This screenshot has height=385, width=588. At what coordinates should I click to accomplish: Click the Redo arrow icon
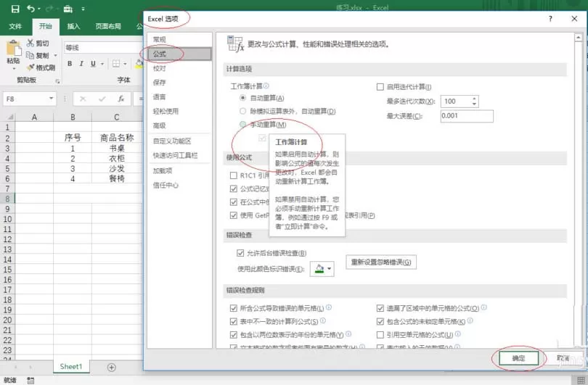[49, 9]
